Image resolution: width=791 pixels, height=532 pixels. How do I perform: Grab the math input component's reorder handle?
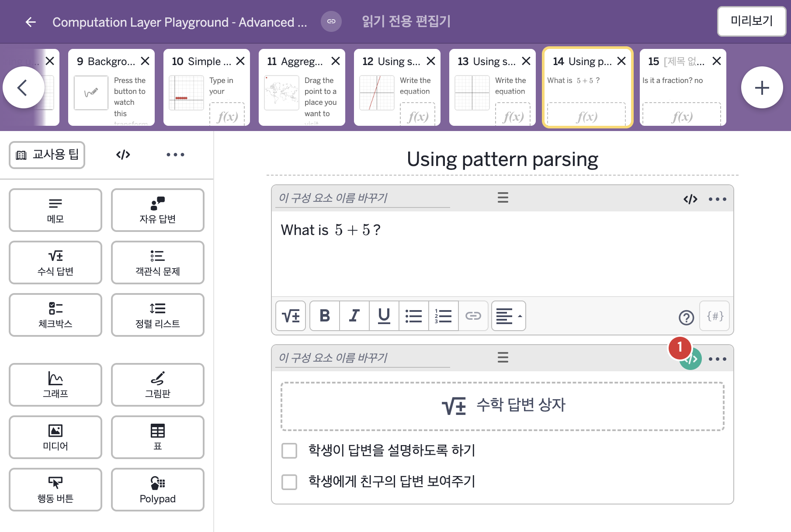point(503,357)
